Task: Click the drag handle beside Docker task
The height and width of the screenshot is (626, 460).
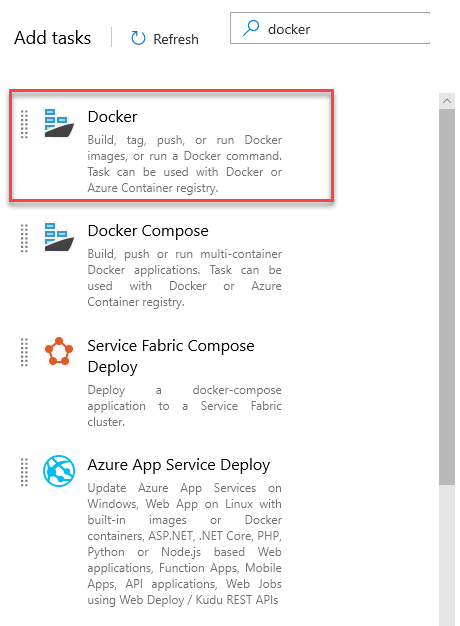Action: tap(24, 124)
